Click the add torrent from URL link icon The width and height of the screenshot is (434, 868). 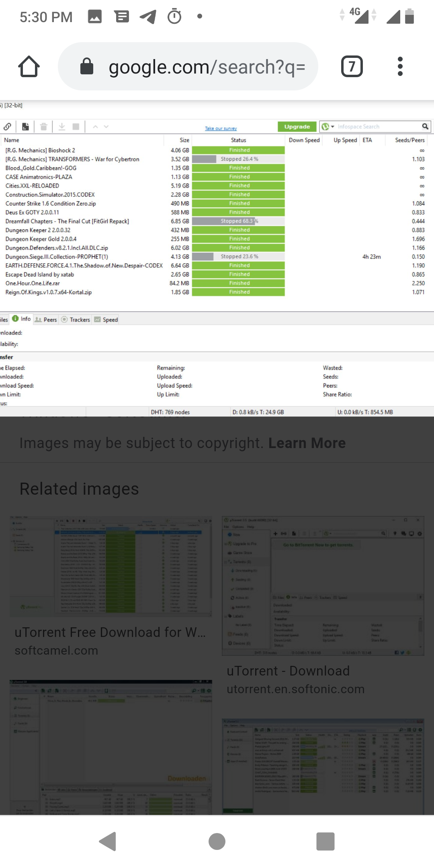[x=7, y=127]
